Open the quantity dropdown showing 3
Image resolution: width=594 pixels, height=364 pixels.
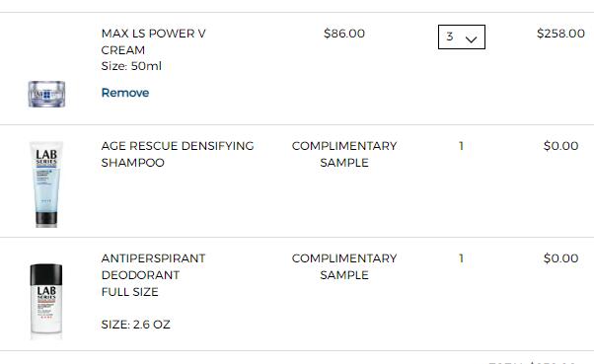462,36
